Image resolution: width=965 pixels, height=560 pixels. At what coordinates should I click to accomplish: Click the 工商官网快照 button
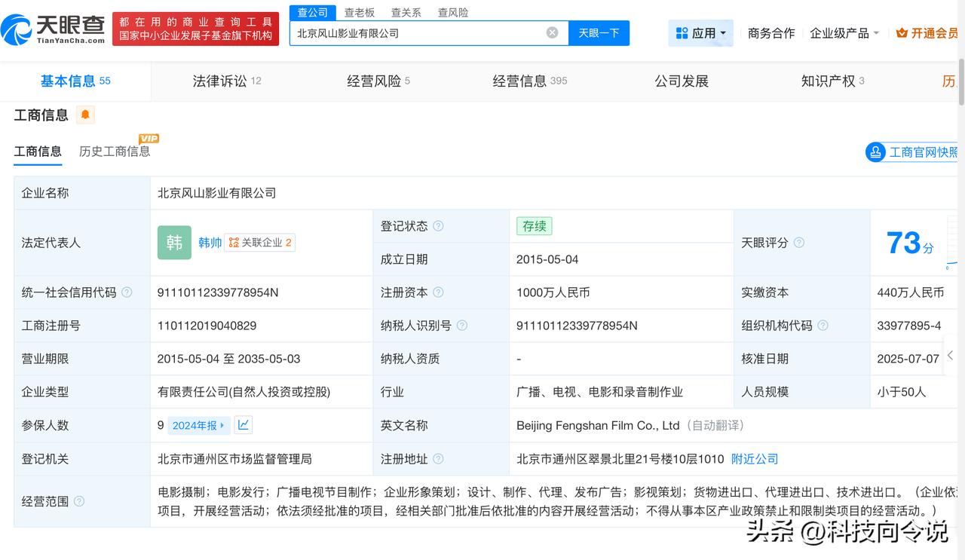click(x=913, y=152)
